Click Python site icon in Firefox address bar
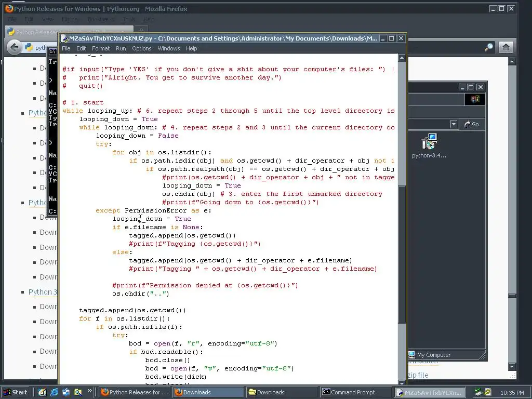Image resolution: width=532 pixels, height=399 pixels. tap(29, 47)
